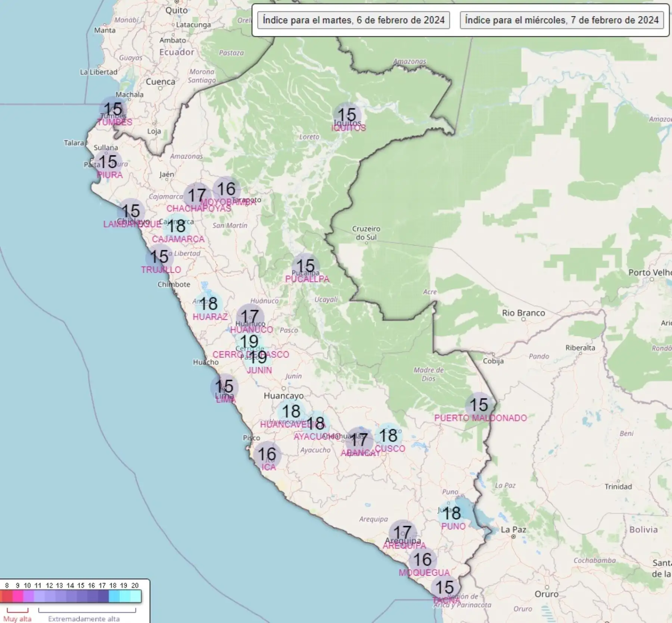Click the Trinidad map label
Image resolution: width=672 pixels, height=623 pixels.
pyautogui.click(x=618, y=487)
